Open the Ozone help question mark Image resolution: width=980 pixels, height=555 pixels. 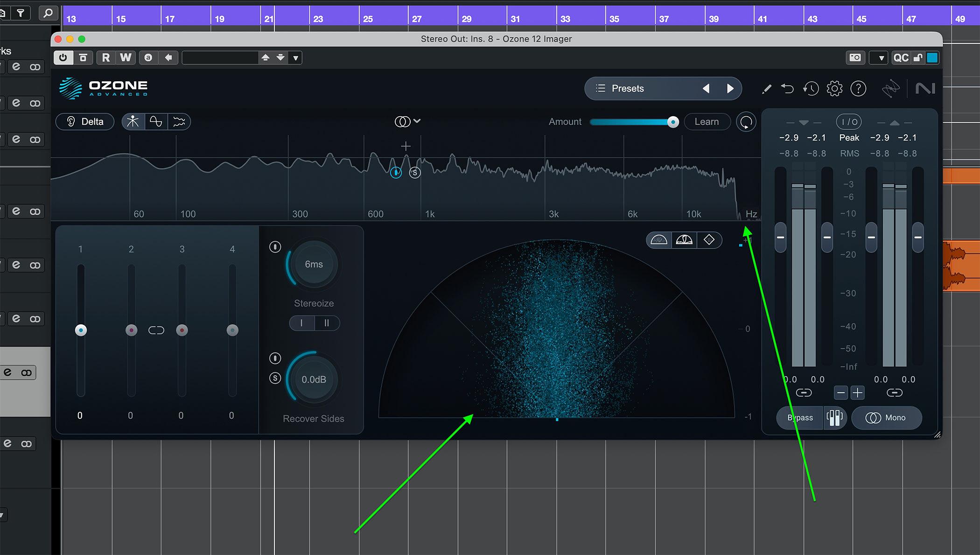[858, 88]
